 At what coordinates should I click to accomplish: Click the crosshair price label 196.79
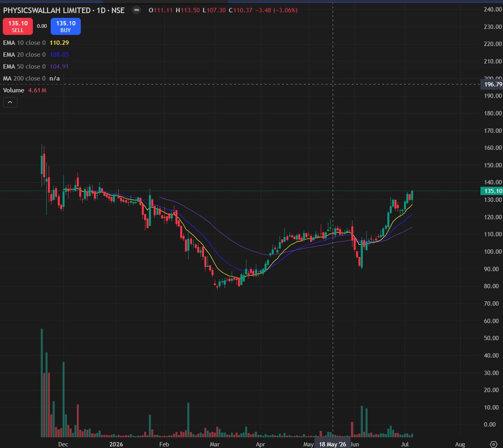coord(492,84)
